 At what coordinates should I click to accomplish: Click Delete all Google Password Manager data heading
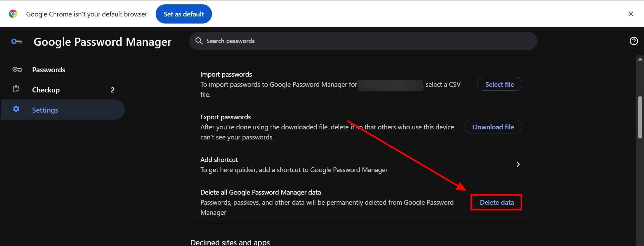point(261,192)
